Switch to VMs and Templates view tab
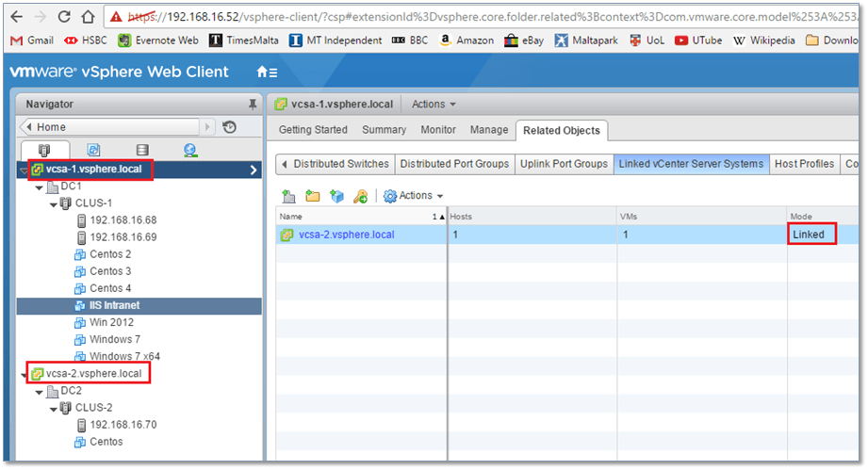Viewport: 868px width, 470px height. tap(93, 150)
